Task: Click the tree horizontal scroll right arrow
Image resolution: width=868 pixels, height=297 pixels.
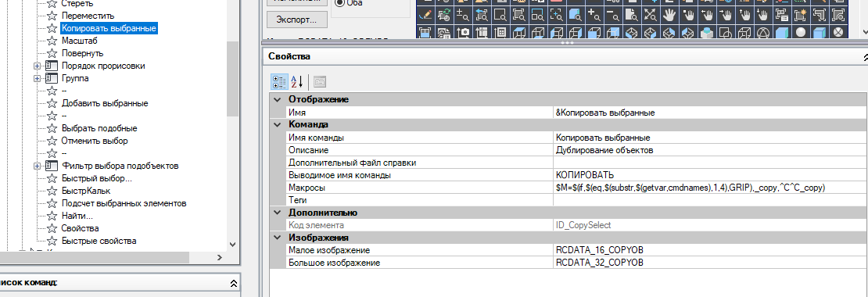Action: click(219, 257)
